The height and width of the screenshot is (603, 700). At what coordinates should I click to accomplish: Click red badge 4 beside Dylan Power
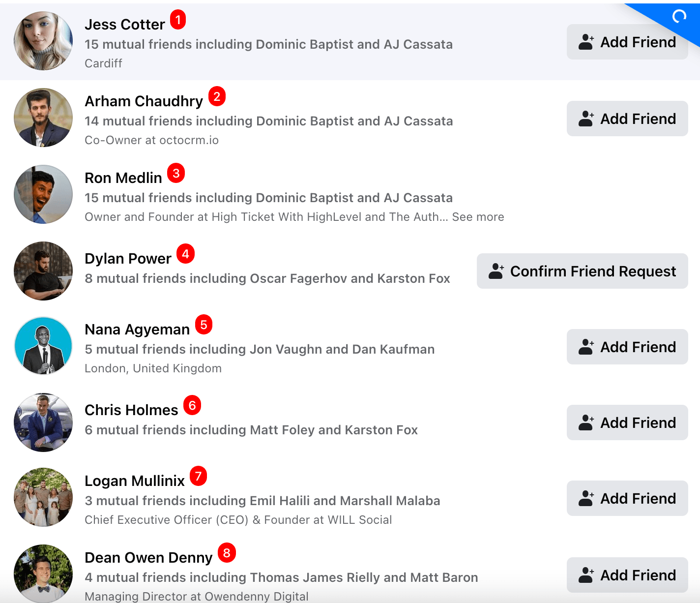[x=185, y=254]
